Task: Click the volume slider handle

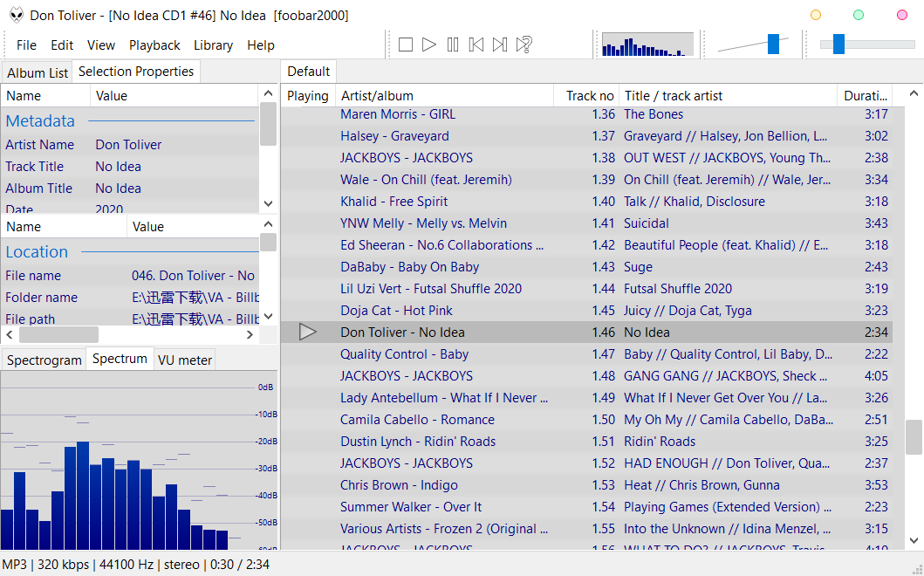Action: pyautogui.click(x=773, y=45)
